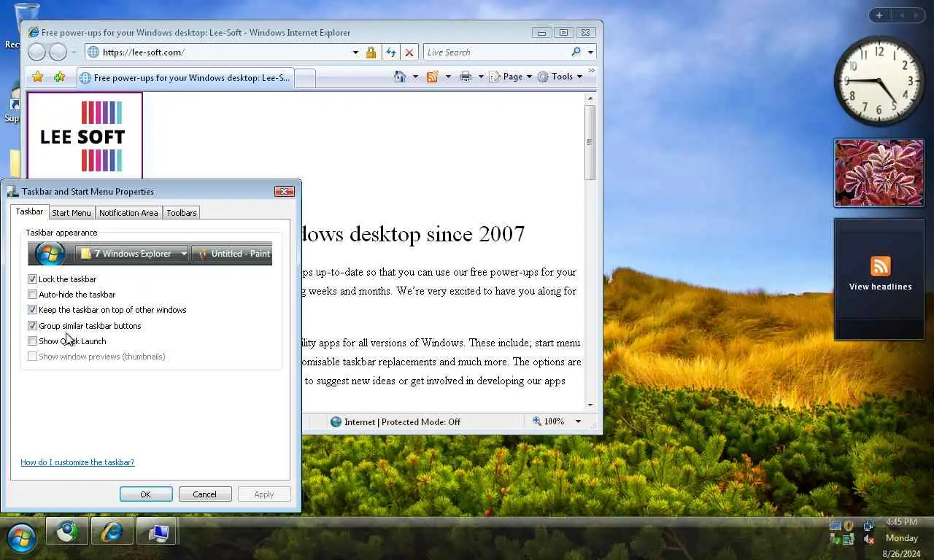Close the Taskbar and Start Menu Properties dialog
The image size is (934, 560).
tap(285, 191)
